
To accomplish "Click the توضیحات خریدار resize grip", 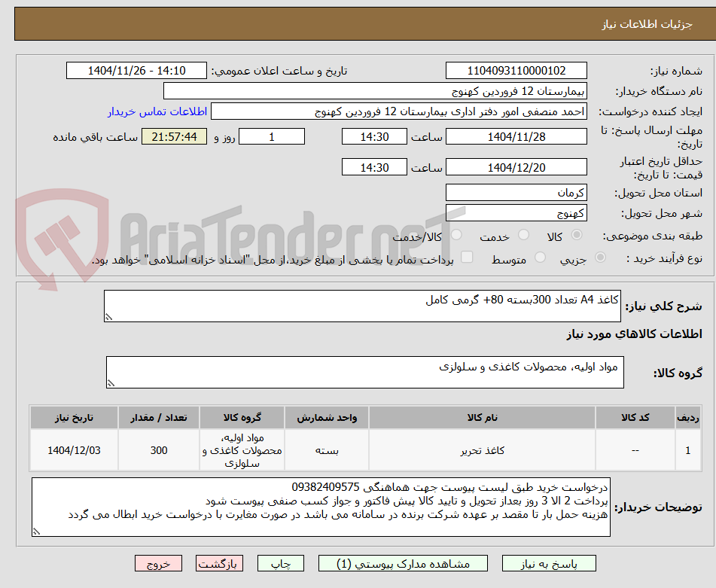I will pyautogui.click(x=36, y=532).
